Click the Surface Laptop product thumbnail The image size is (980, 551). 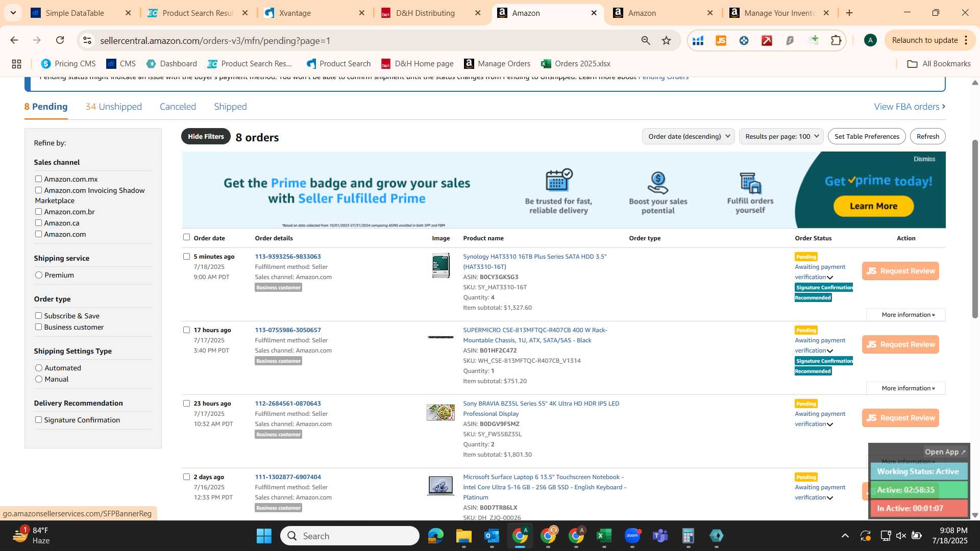(440, 486)
